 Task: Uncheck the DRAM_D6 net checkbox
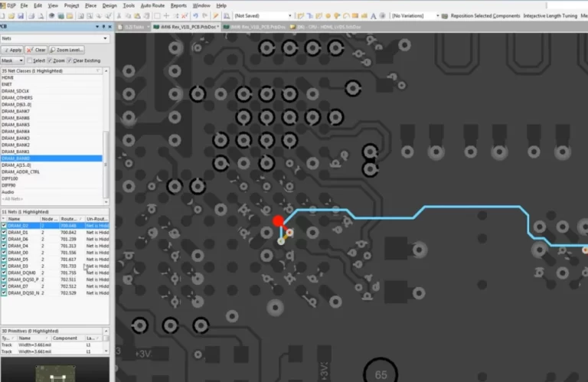(x=4, y=239)
